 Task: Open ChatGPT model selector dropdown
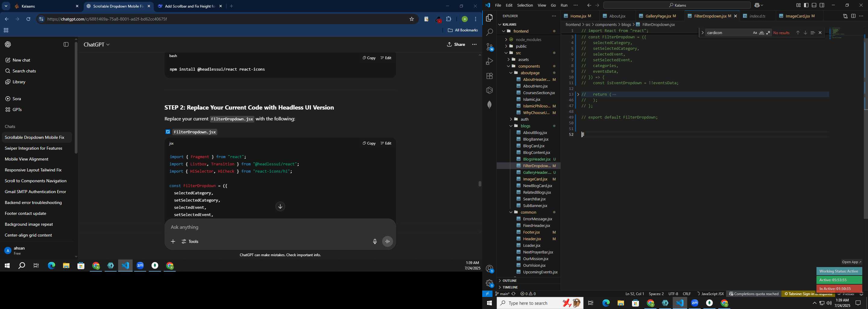pos(96,45)
